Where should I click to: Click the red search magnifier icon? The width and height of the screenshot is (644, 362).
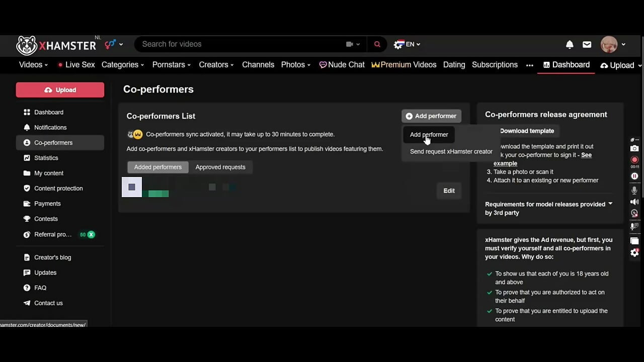tap(377, 44)
